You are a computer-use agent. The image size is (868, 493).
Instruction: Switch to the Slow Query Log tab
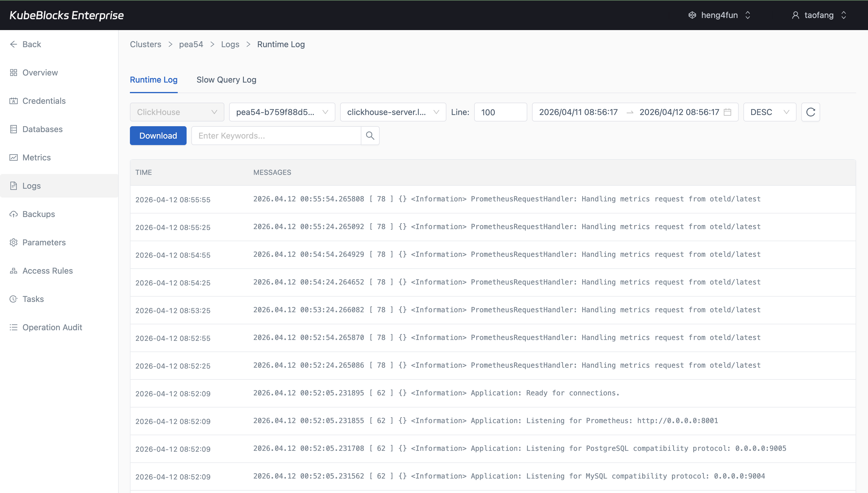coord(226,80)
